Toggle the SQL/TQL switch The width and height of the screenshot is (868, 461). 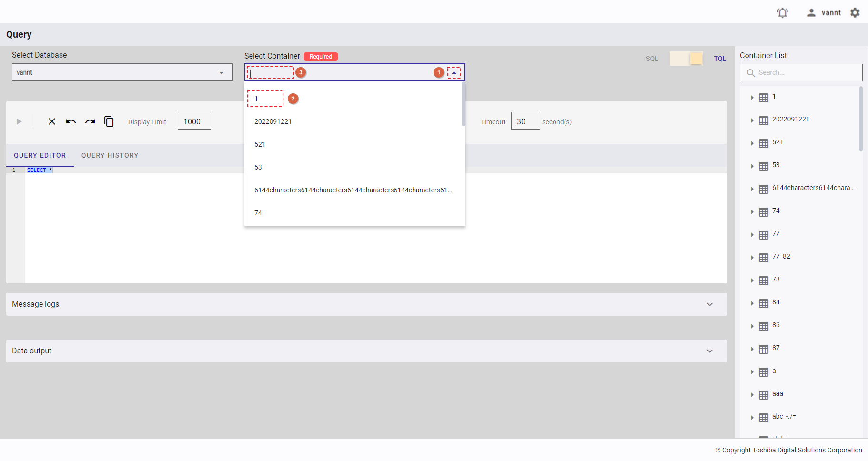(686, 59)
